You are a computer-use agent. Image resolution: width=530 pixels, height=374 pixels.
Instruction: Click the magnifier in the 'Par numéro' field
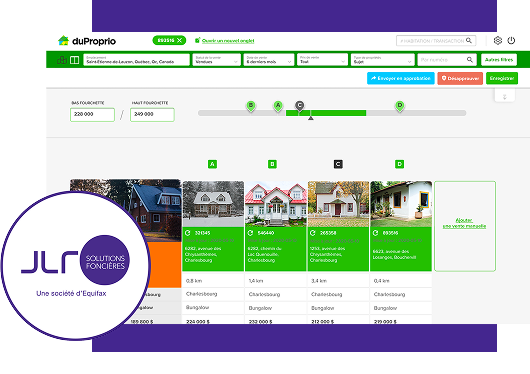pyautogui.click(x=470, y=60)
